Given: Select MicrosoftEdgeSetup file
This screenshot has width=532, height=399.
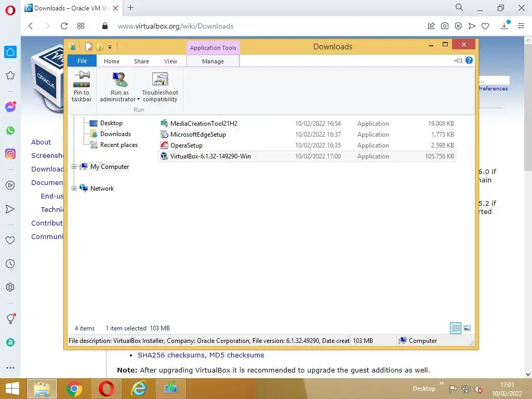Looking at the screenshot, I should pyautogui.click(x=307, y=135).
